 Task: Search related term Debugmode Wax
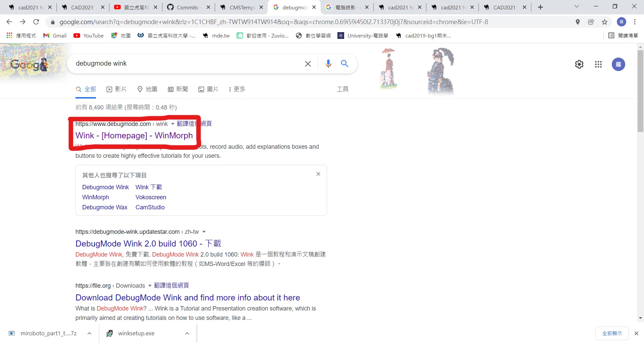coord(105,207)
